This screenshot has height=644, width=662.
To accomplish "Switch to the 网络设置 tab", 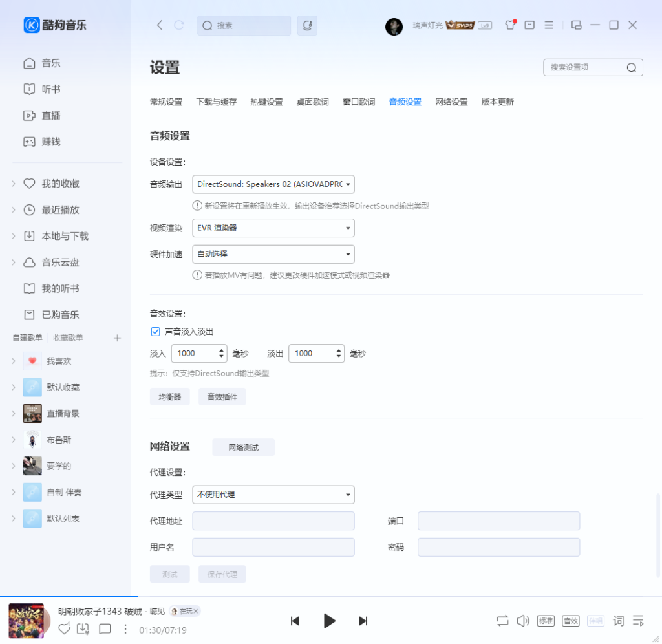I will (x=451, y=102).
